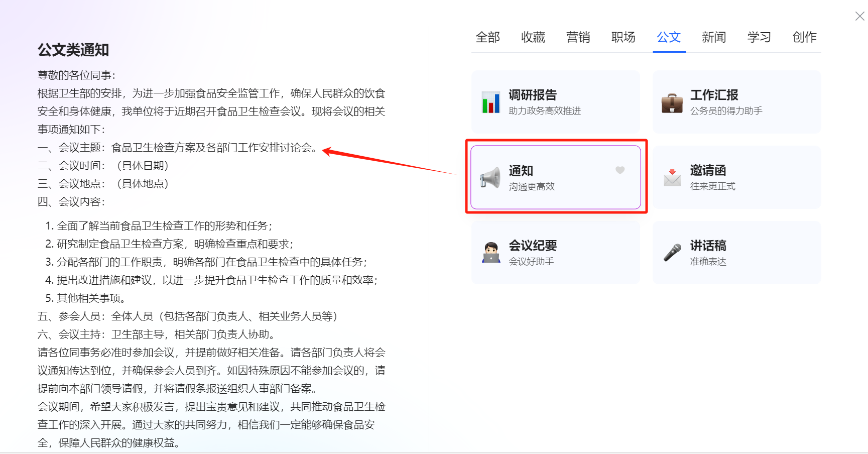Click subtitle 助力政务高效推进
This screenshot has height=454, width=868.
pos(545,111)
